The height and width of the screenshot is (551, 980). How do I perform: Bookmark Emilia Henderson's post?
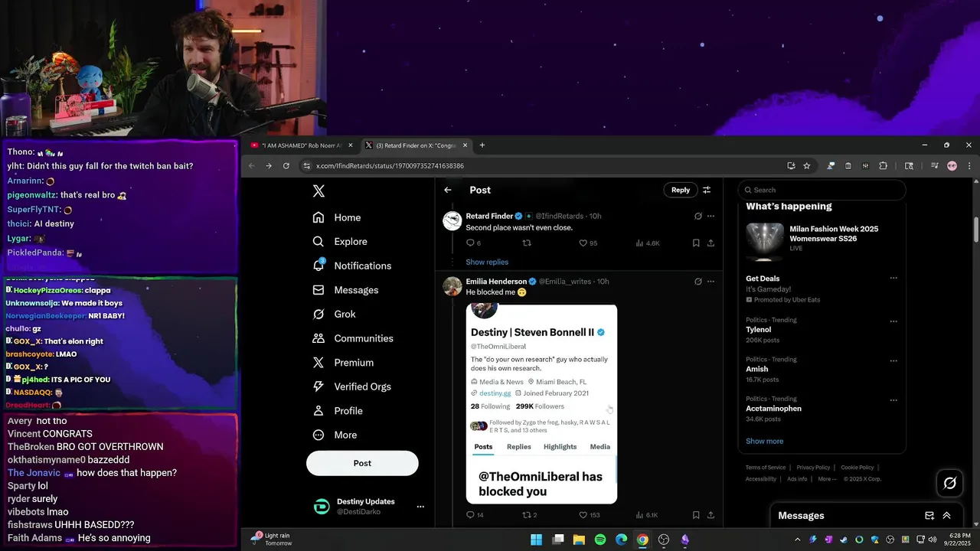tap(696, 515)
